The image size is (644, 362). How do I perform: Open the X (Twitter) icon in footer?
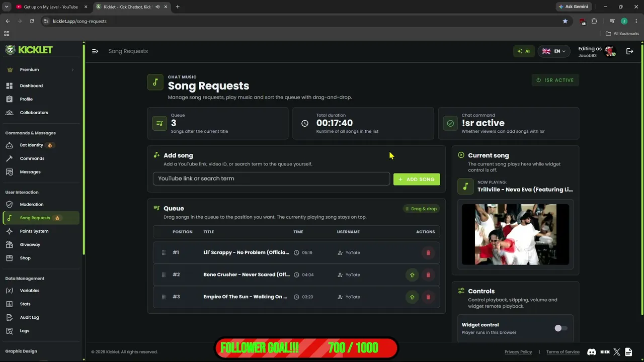[617, 352]
